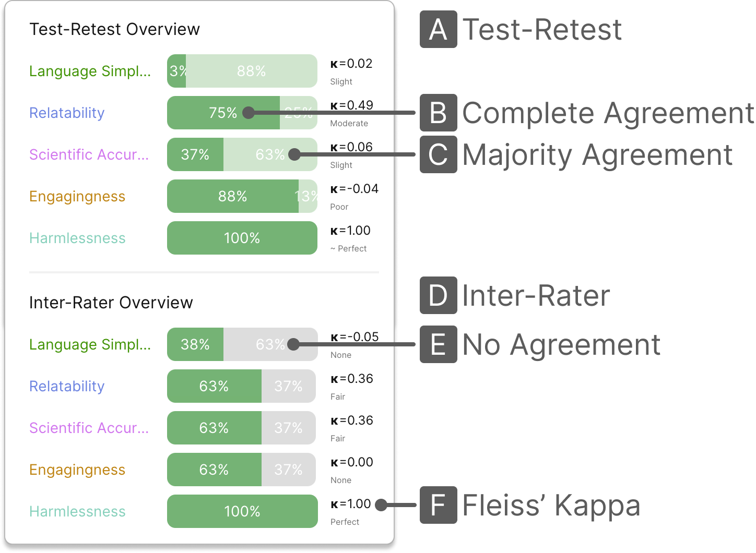Click the "A" badge beside Test-Retest
The image size is (756, 553).
[x=438, y=29]
